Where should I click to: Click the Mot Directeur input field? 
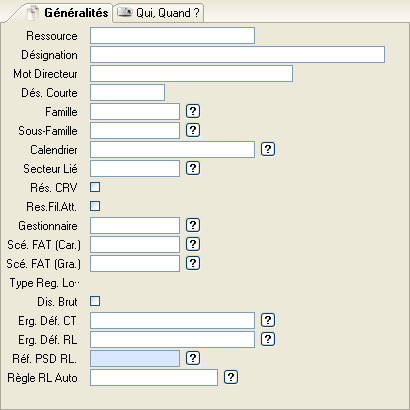pos(191,74)
